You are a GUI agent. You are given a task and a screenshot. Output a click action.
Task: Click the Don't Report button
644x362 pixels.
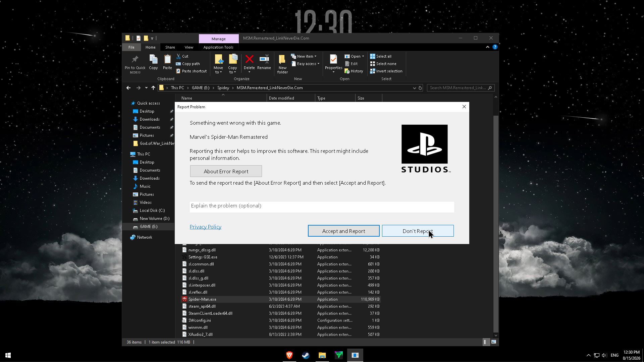(x=418, y=231)
